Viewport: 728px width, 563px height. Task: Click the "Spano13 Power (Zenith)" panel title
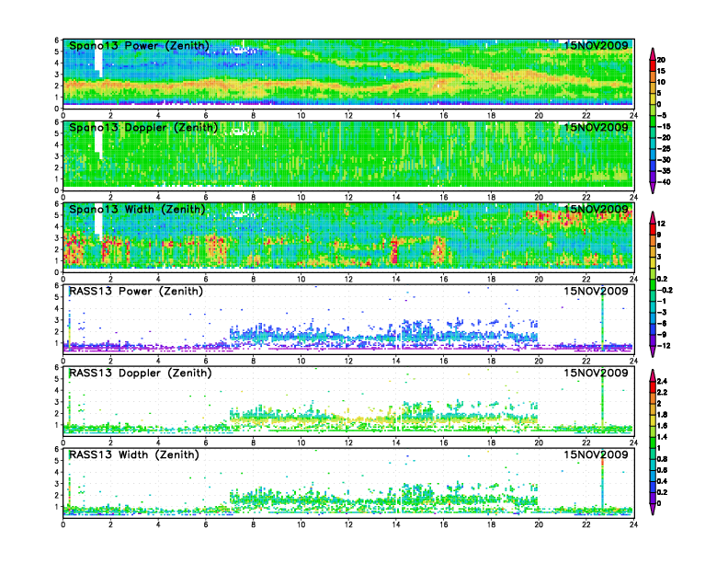tap(140, 46)
